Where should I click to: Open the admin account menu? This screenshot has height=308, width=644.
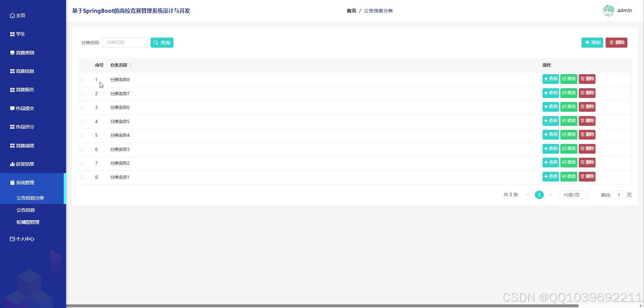click(625, 10)
